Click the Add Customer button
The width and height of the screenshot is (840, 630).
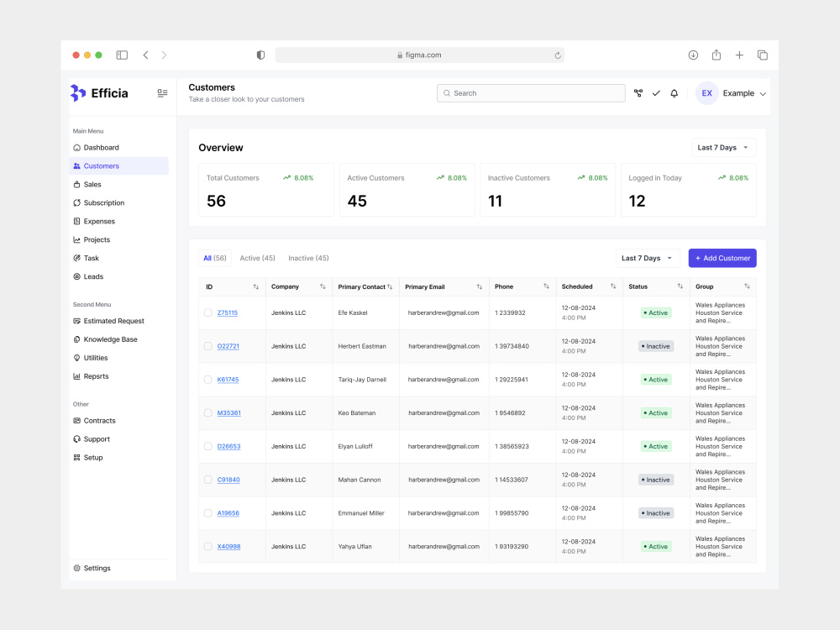(x=722, y=258)
